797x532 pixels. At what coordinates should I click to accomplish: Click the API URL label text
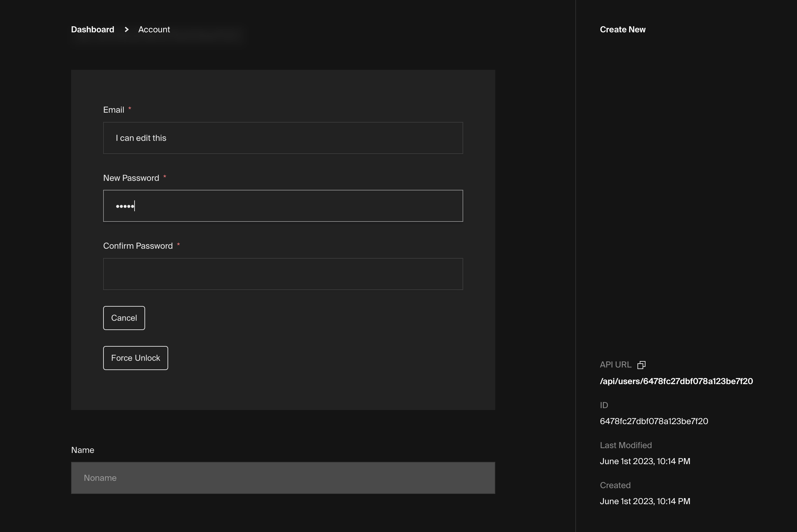615,364
